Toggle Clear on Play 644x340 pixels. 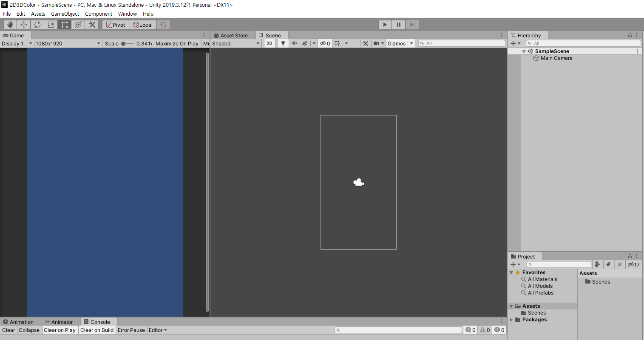[60, 330]
